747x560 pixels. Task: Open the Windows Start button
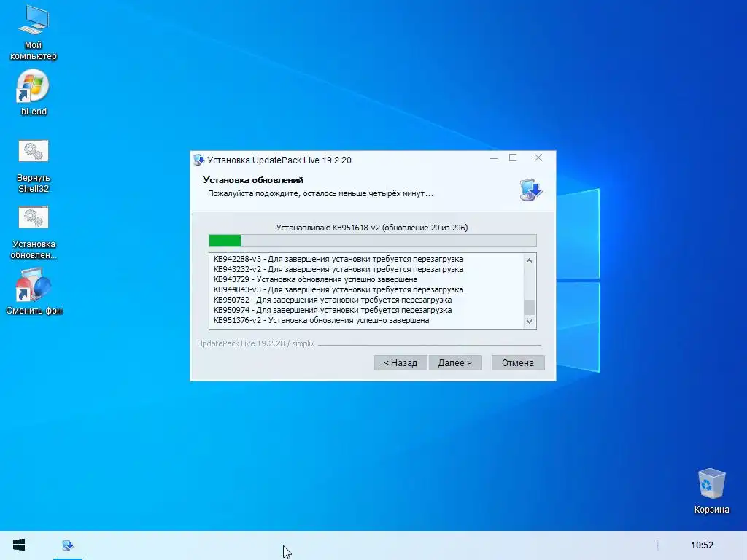(19, 545)
